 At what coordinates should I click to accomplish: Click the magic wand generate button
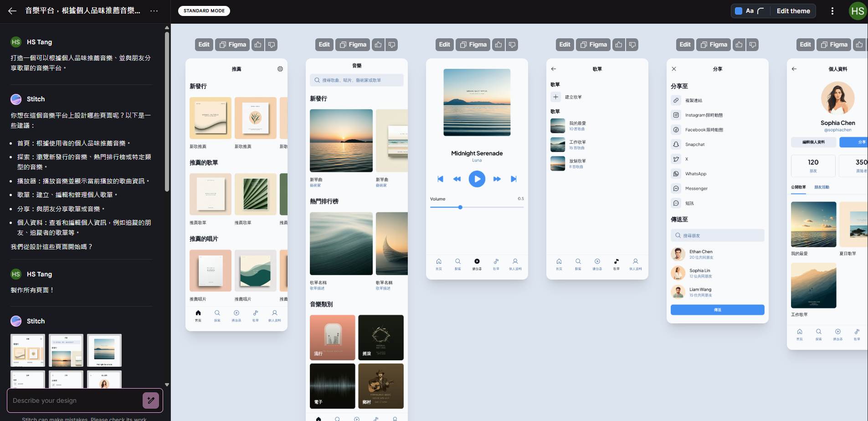150,400
